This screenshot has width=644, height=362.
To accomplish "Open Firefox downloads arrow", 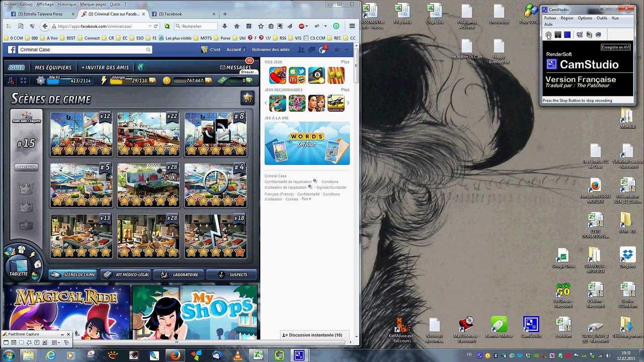I will [x=224, y=26].
